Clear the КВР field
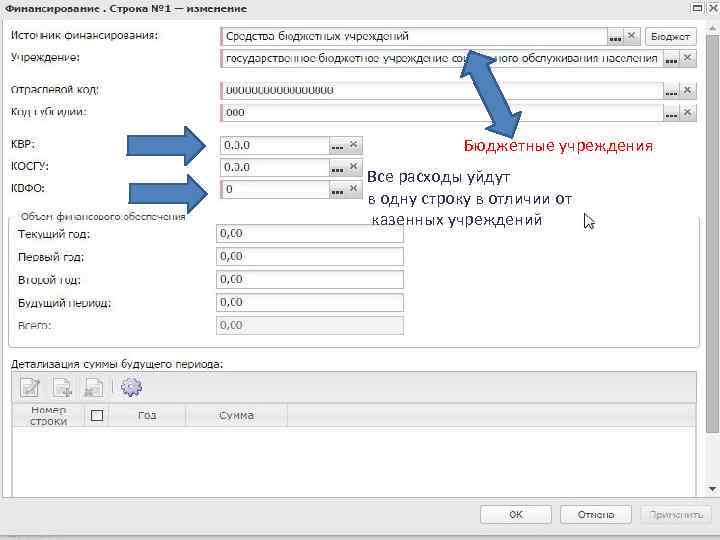This screenshot has height=540, width=720. point(354,145)
